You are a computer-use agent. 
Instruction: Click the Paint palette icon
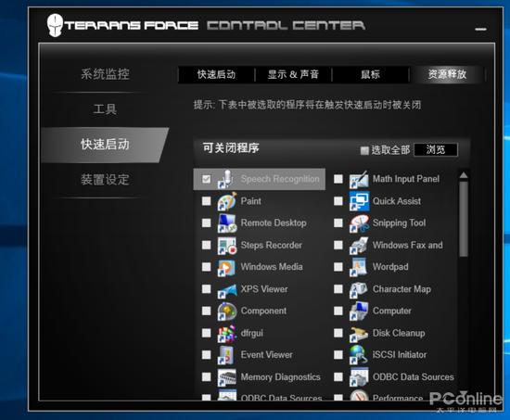226,201
